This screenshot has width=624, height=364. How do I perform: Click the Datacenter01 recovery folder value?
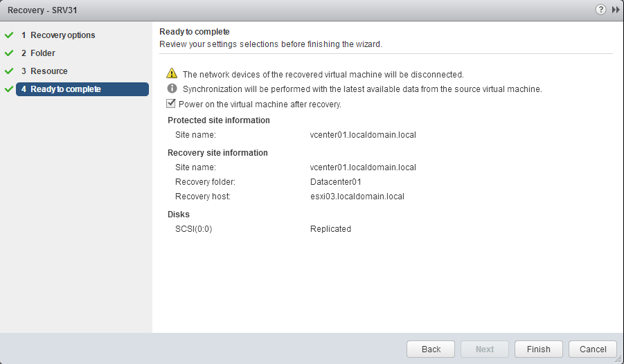337,182
